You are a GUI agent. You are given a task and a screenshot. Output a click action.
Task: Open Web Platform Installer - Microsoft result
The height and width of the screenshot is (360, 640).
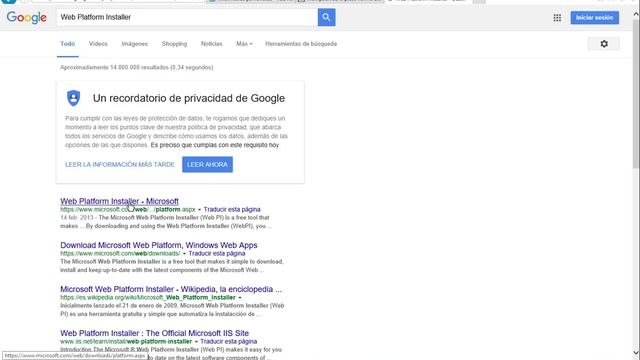(x=119, y=201)
